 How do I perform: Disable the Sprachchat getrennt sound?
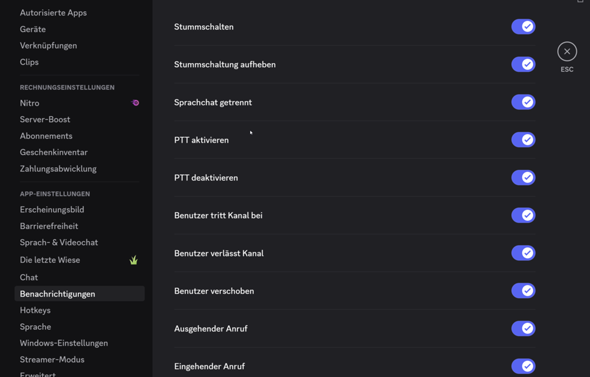(523, 102)
